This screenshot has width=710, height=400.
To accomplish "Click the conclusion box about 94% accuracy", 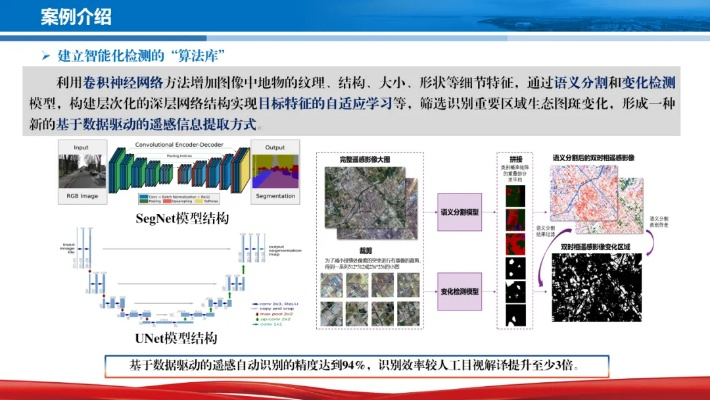I will tap(357, 366).
